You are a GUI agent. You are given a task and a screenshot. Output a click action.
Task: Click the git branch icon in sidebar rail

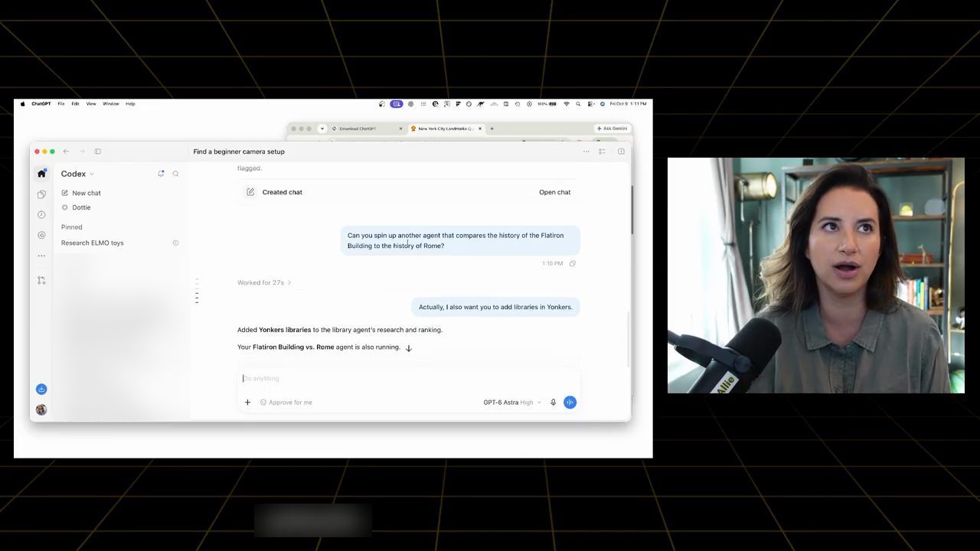(x=41, y=280)
